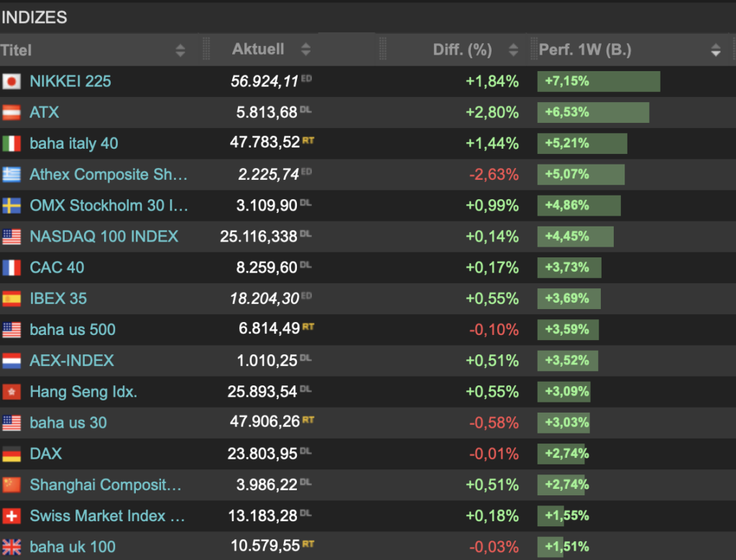Image resolution: width=736 pixels, height=560 pixels.
Task: Select the Diff. (%) column header label
Action: point(462,50)
